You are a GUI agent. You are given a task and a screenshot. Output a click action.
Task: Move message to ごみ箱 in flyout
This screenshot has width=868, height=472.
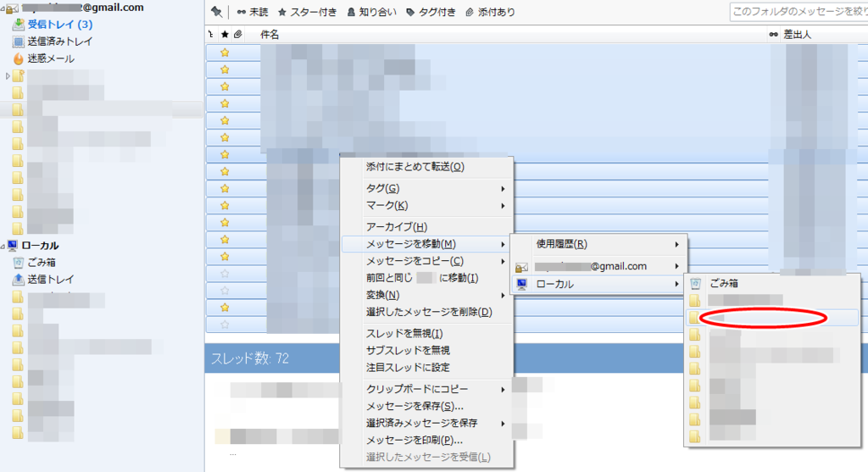[x=772, y=283]
